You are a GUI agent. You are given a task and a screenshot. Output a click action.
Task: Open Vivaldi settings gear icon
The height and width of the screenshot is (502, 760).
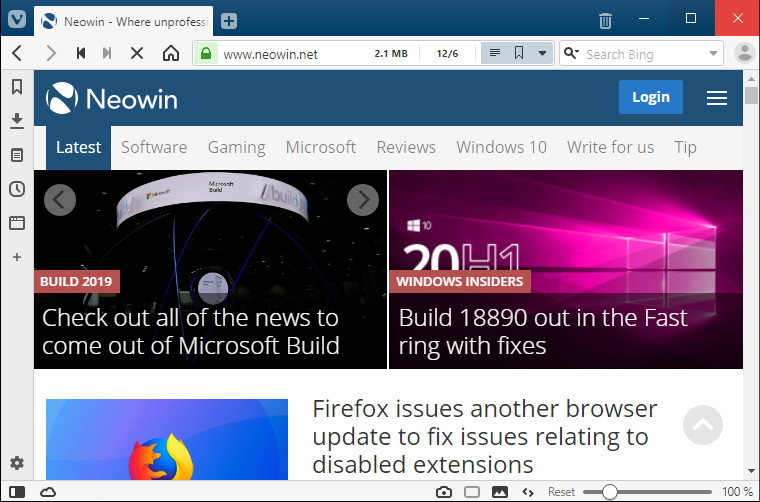click(x=16, y=463)
